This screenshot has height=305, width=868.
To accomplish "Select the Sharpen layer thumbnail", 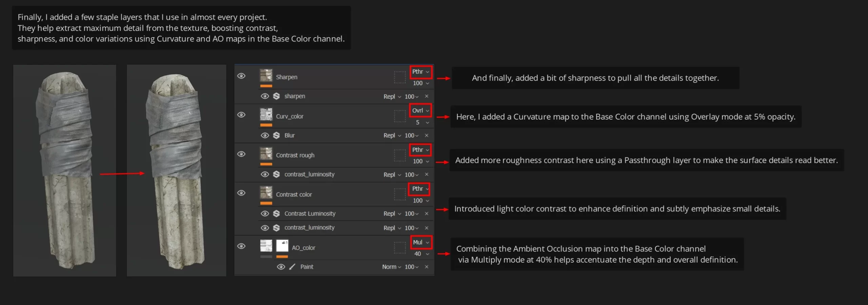I will tap(266, 75).
